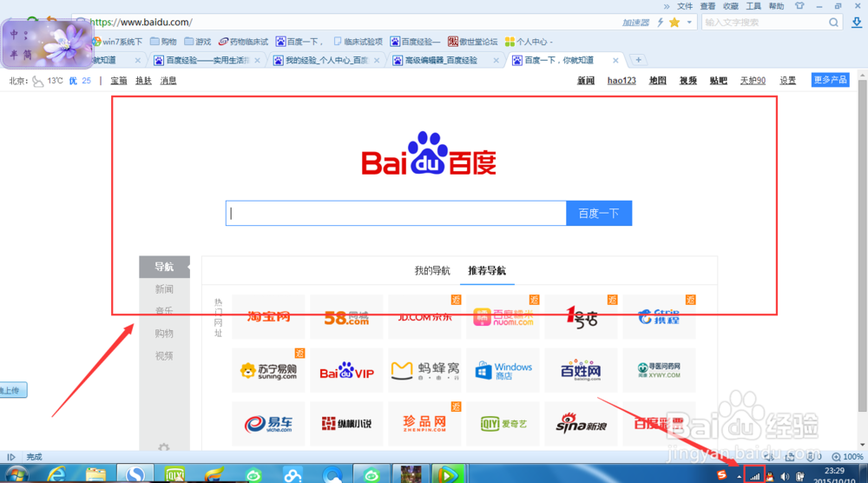
Task: Click the skin shirt icon in title bar
Action: [x=799, y=6]
